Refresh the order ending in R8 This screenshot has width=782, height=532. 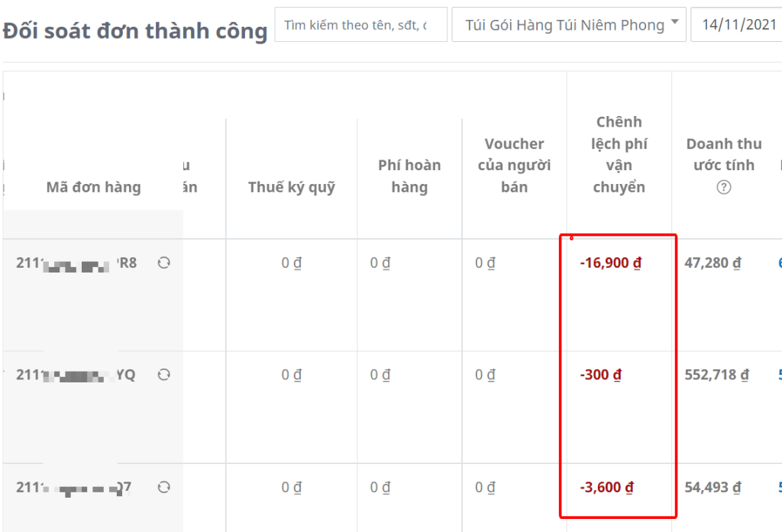tap(163, 263)
